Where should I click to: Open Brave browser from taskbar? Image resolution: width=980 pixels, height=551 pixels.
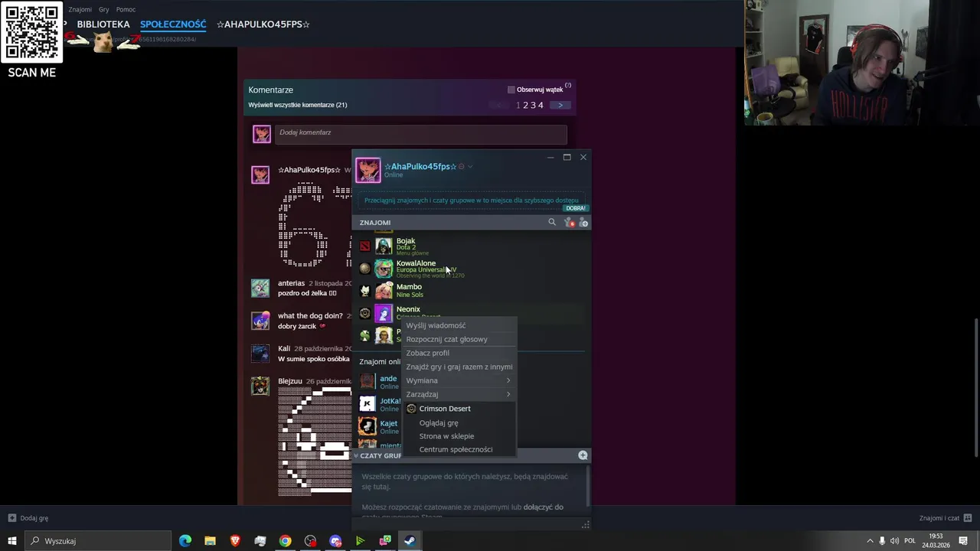[x=235, y=541]
